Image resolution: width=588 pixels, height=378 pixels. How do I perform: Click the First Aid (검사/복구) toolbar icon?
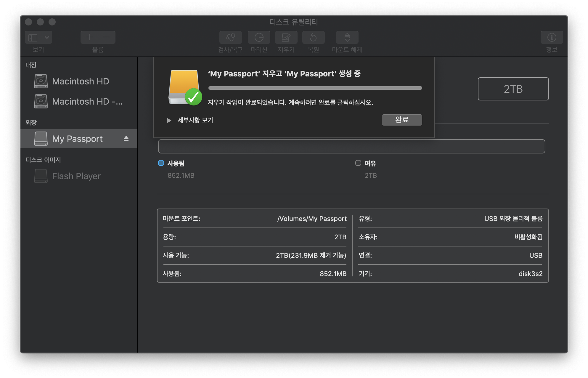(x=230, y=37)
